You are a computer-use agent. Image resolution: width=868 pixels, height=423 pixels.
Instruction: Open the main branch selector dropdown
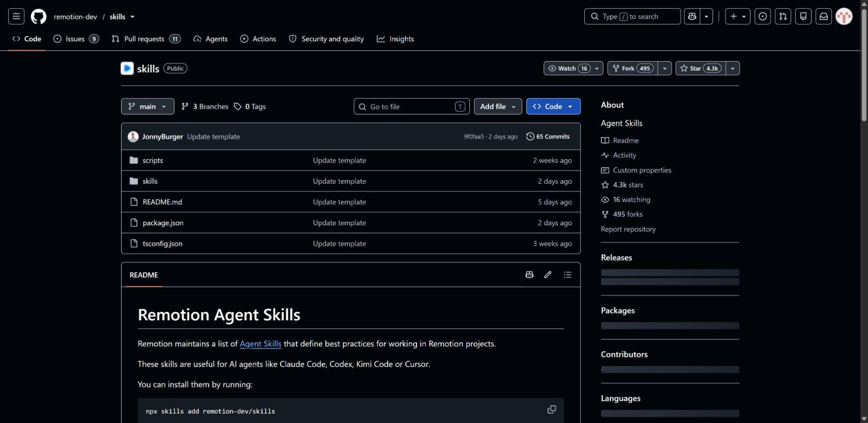click(x=148, y=106)
